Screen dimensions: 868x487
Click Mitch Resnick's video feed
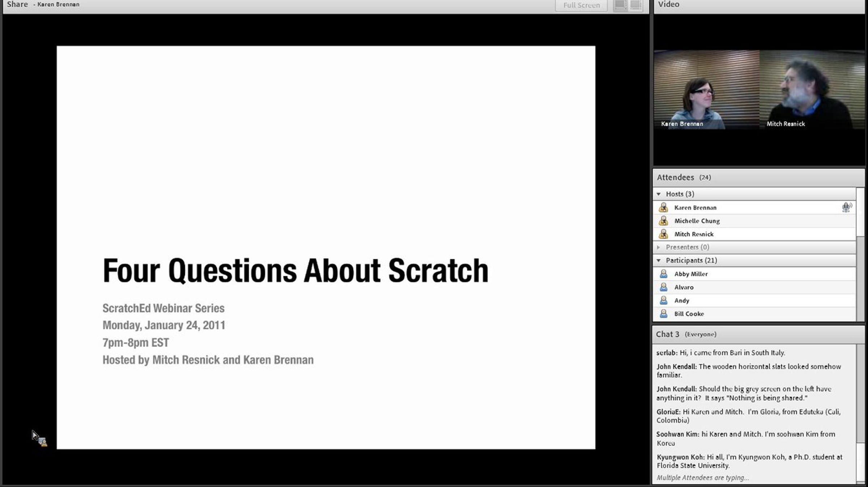click(x=812, y=89)
